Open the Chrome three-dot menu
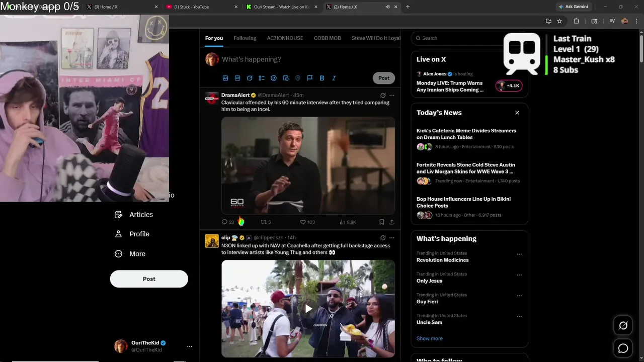This screenshot has height=362, width=644. coord(636,21)
